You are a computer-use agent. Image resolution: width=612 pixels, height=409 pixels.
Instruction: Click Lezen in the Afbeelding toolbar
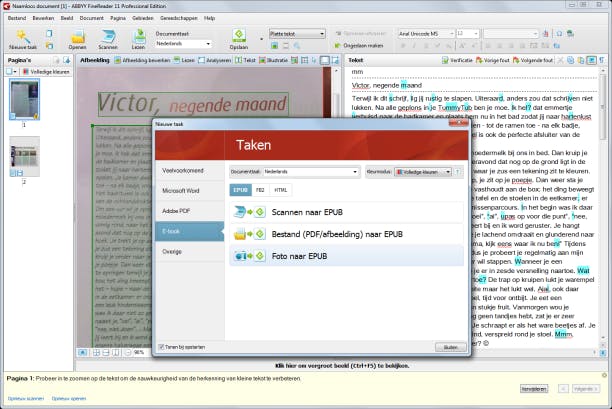coord(184,60)
